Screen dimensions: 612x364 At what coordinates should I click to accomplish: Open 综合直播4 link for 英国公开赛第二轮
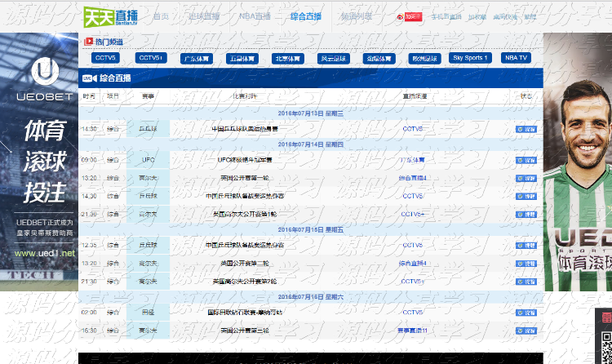click(x=413, y=264)
